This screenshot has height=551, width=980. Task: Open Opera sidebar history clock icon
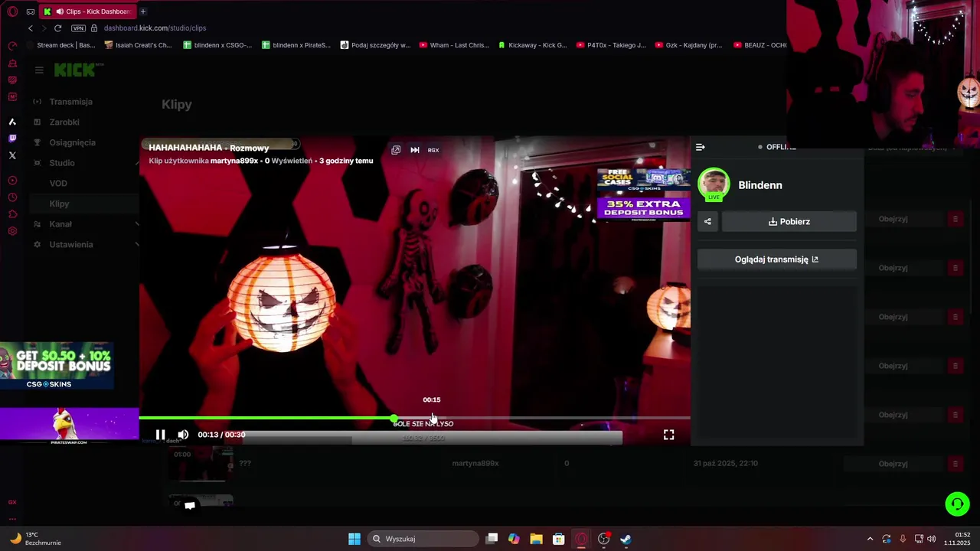[12, 197]
